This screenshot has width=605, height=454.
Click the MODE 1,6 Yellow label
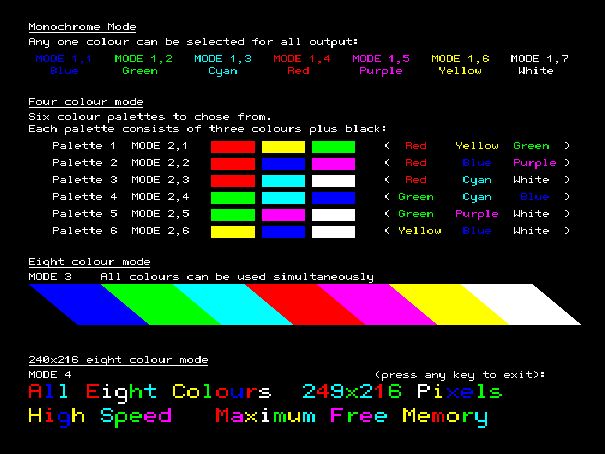(x=461, y=65)
